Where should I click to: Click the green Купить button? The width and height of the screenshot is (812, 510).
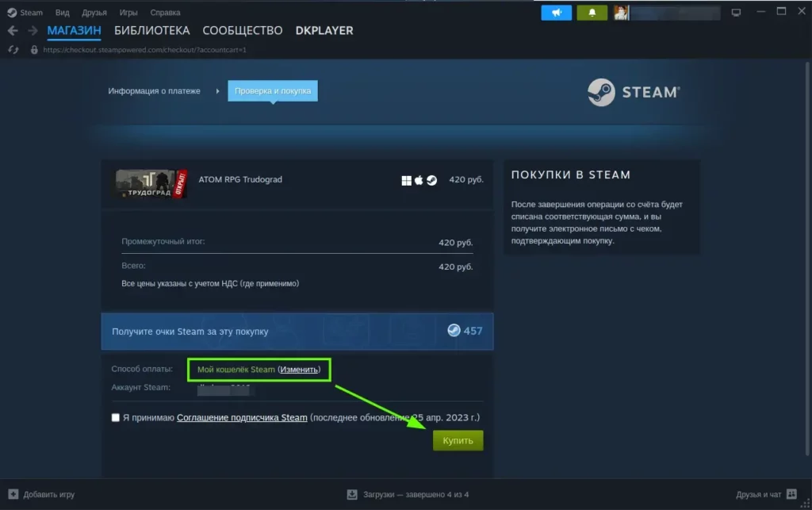(458, 441)
